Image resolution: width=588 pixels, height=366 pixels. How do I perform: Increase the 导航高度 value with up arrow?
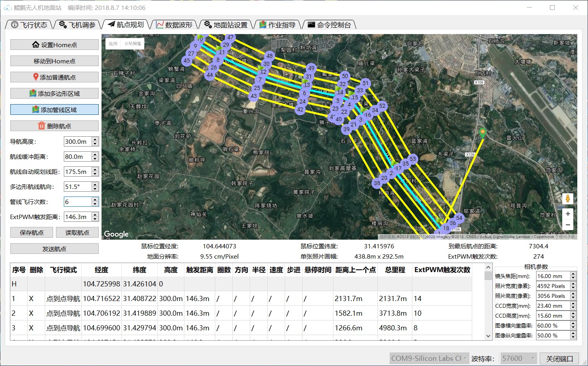pos(95,139)
